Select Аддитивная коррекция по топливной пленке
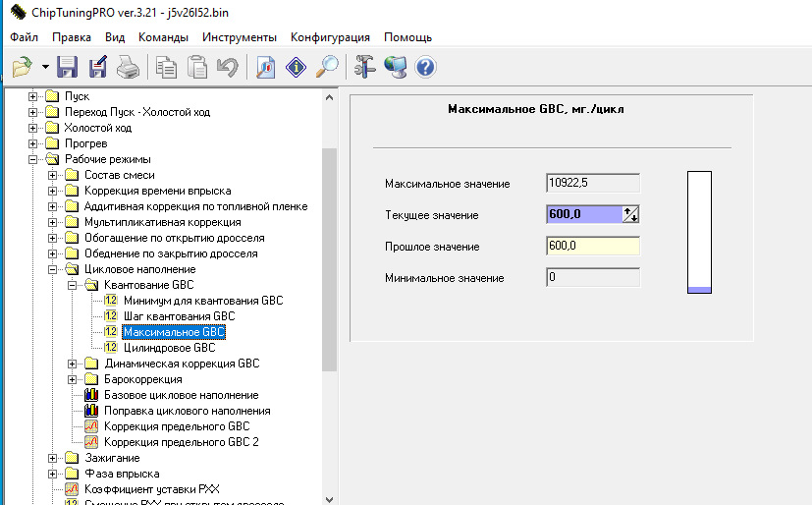The height and width of the screenshot is (505, 812). pos(195,206)
